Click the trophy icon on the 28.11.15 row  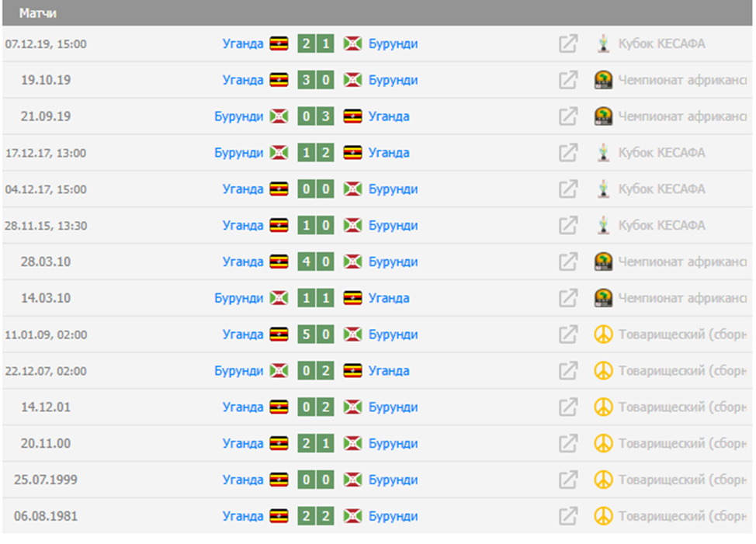pos(603,225)
